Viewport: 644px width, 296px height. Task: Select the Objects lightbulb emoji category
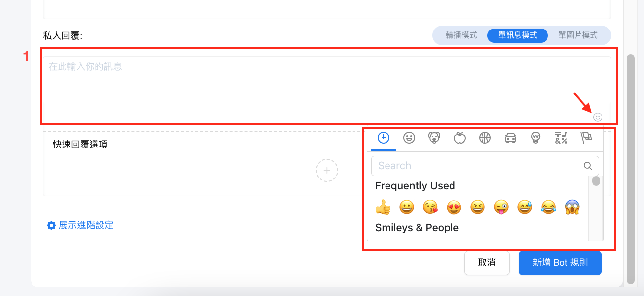click(x=536, y=138)
